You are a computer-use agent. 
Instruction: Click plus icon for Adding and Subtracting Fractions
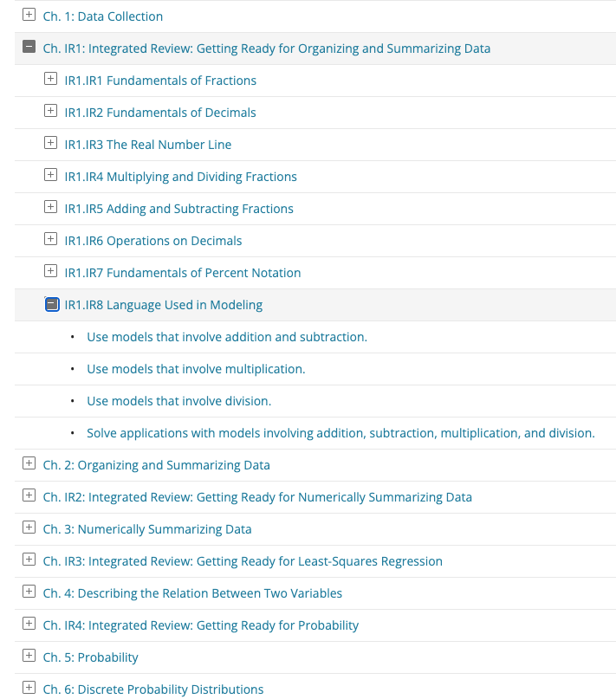click(x=50, y=208)
